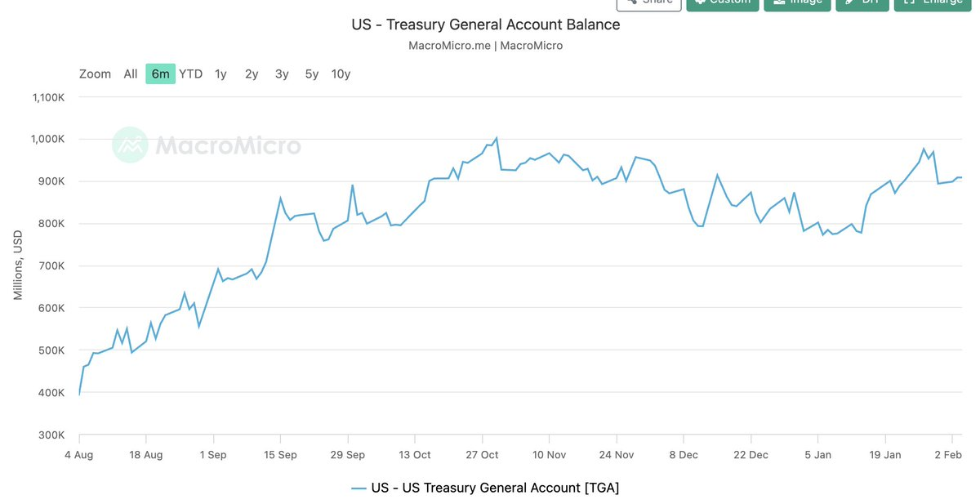Show 10y of data
The height and width of the screenshot is (504, 980).
click(x=341, y=74)
